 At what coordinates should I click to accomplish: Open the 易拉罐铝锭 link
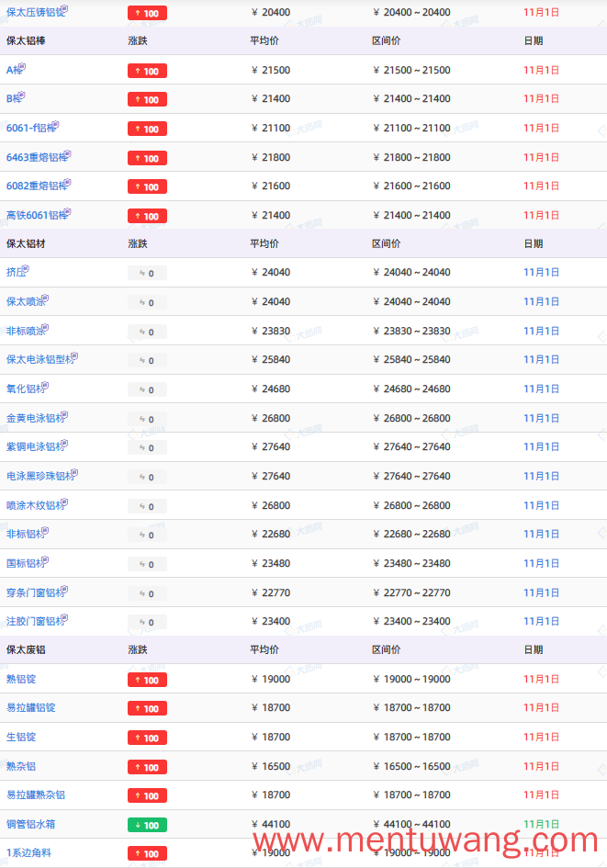(x=31, y=708)
